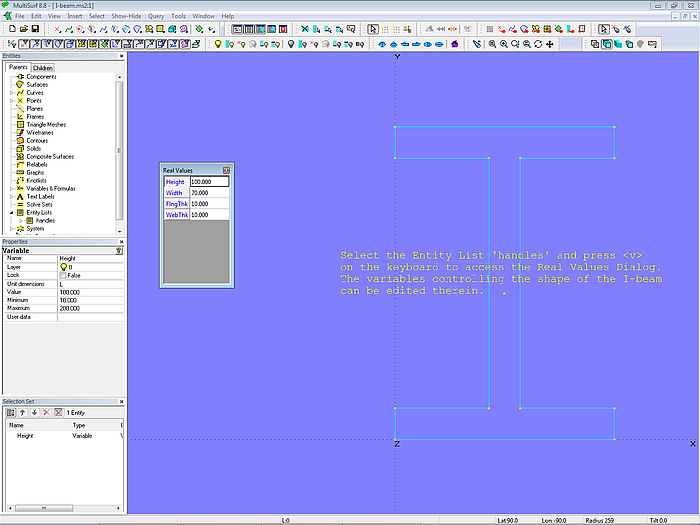Switch to the Children tab

click(x=43, y=68)
